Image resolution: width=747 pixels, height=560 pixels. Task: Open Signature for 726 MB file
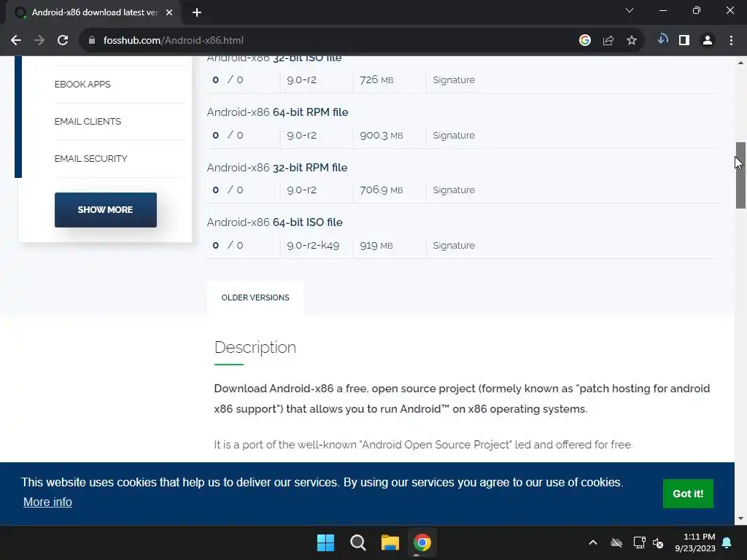pyautogui.click(x=454, y=80)
